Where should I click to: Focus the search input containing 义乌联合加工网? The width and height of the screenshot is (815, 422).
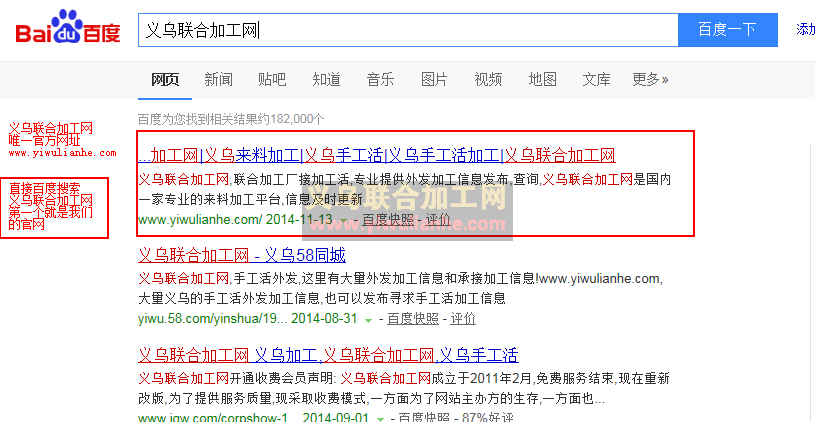click(408, 30)
